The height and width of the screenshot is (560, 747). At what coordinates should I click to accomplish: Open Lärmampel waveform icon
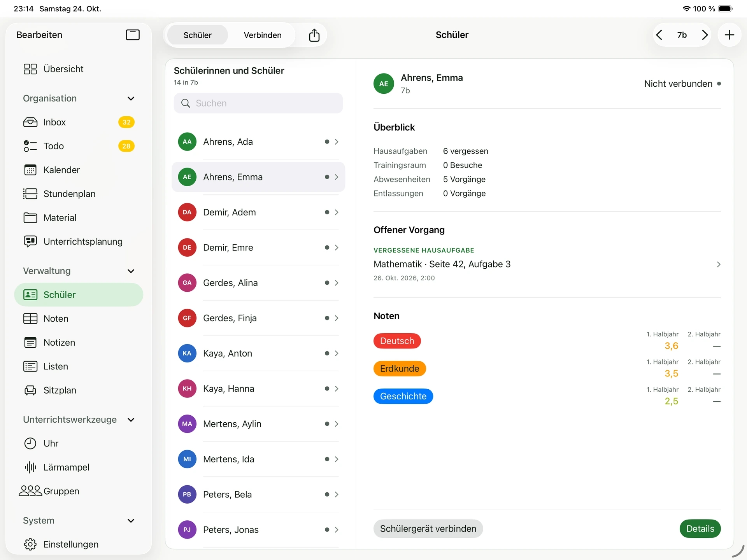[30, 467]
